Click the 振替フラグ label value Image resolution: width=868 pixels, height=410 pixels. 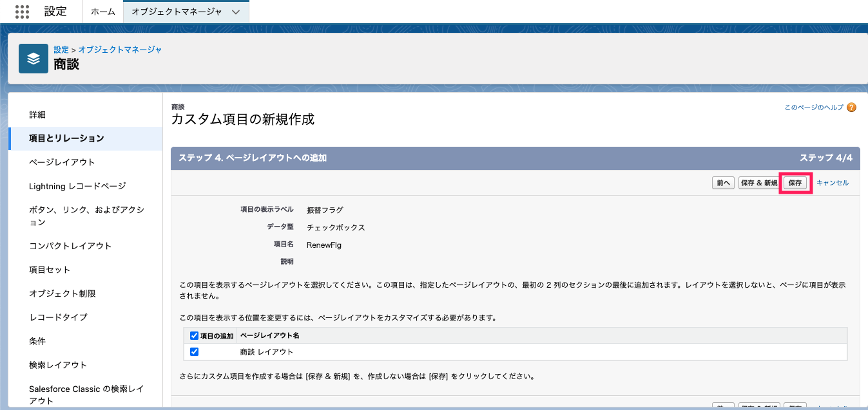pyautogui.click(x=325, y=210)
